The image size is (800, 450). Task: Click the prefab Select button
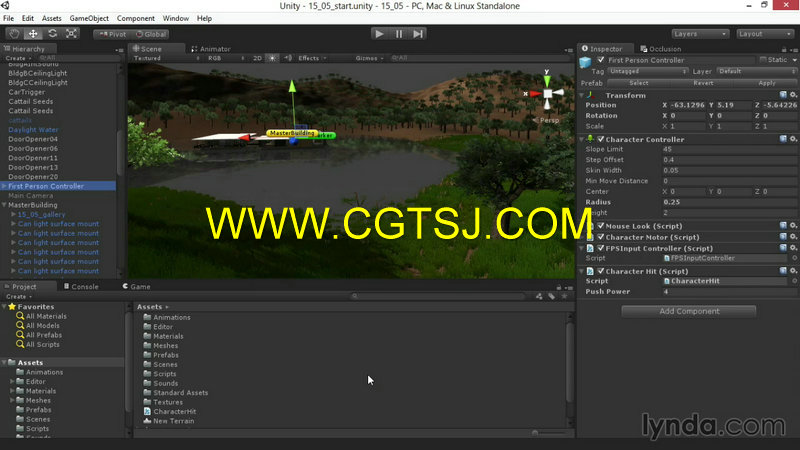click(639, 83)
